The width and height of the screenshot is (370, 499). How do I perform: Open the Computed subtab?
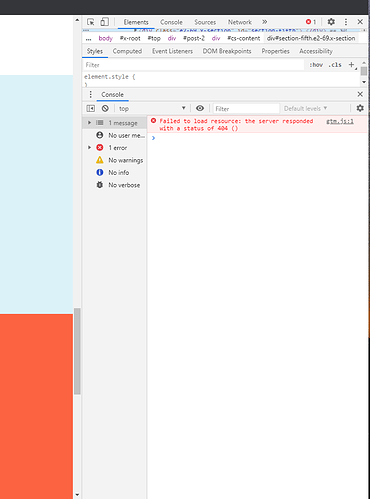click(127, 51)
